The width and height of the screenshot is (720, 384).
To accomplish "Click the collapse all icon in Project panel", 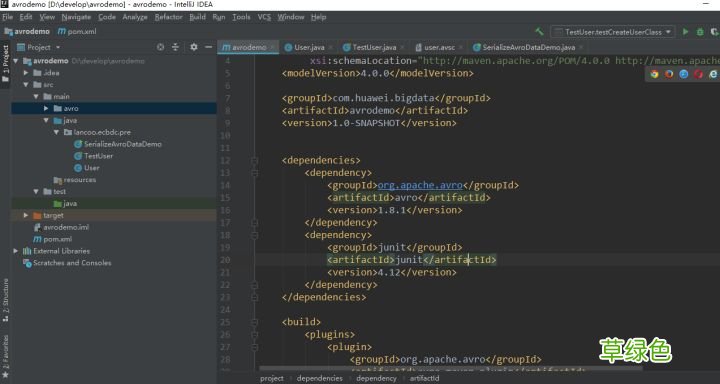I will coord(175,47).
